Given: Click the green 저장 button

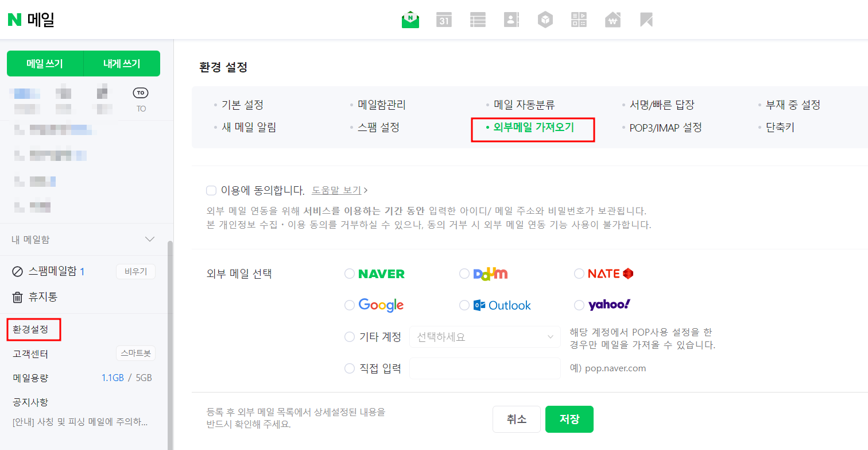Looking at the screenshot, I should point(569,420).
